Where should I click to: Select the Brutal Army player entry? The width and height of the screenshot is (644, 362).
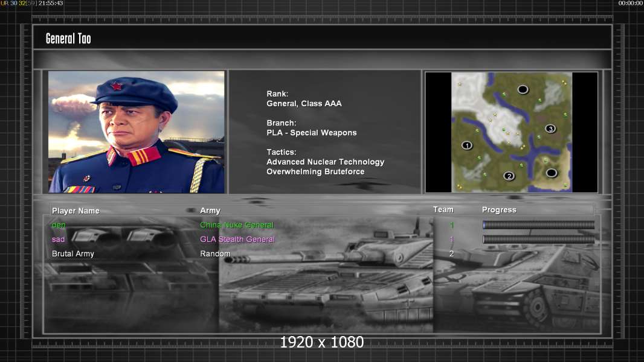point(73,254)
